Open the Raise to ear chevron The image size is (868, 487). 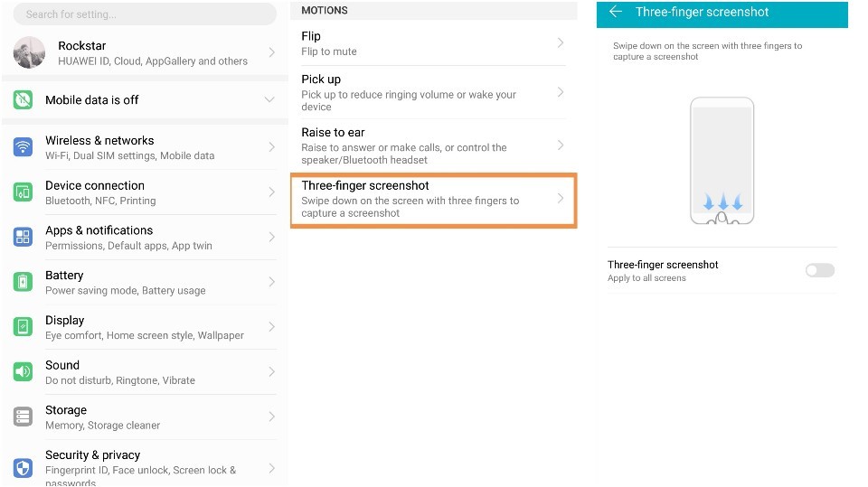561,145
